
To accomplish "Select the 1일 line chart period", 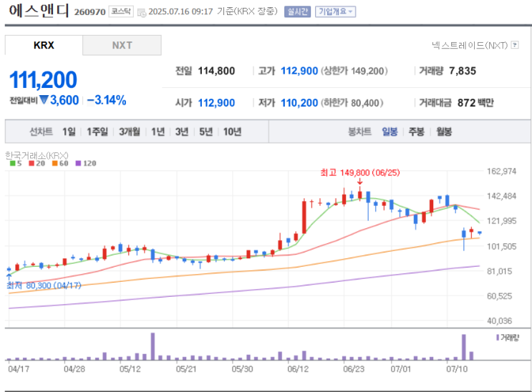I will [69, 132].
